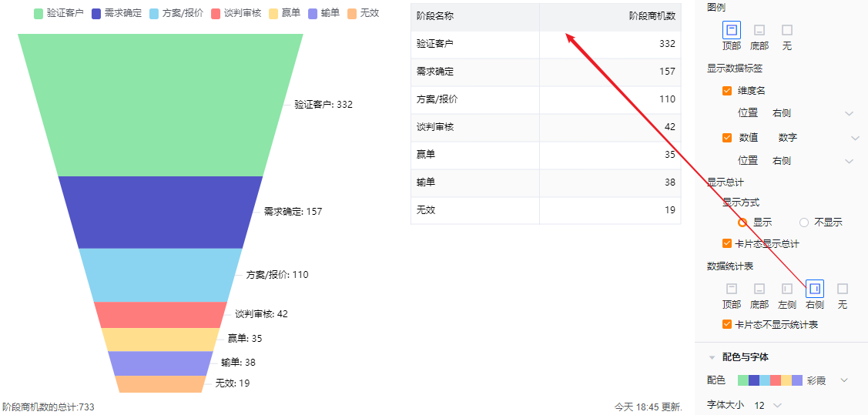Choose no data statistics table (无)
The height and width of the screenshot is (415, 868).
843,289
